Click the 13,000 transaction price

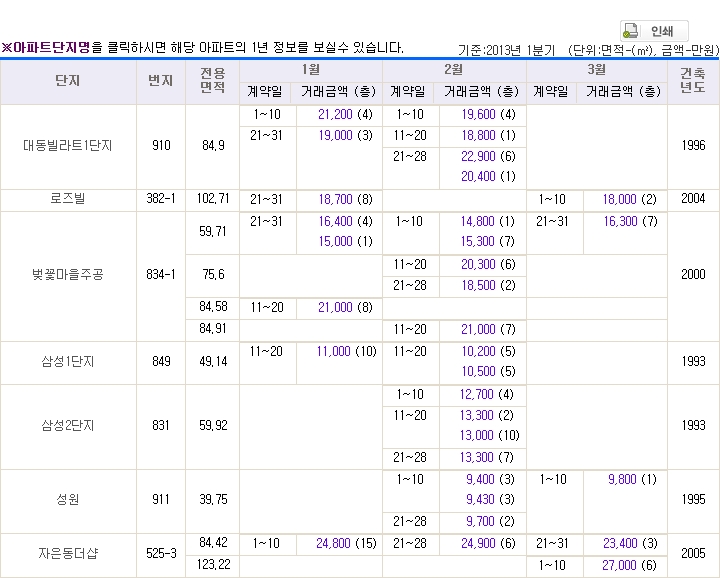pos(477,435)
